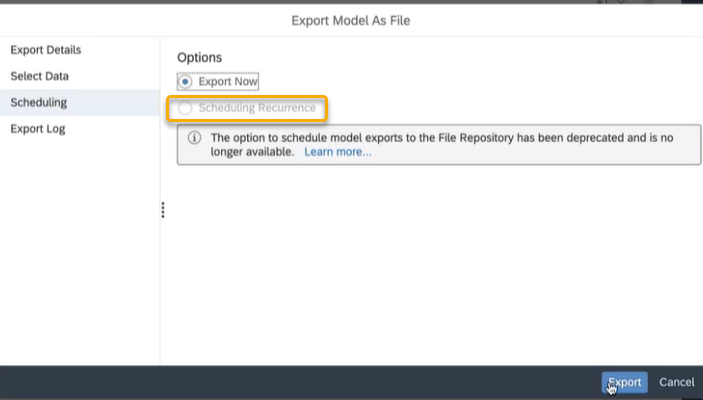The width and height of the screenshot is (703, 400).
Task: Select the Export Now radio button
Action: point(185,82)
